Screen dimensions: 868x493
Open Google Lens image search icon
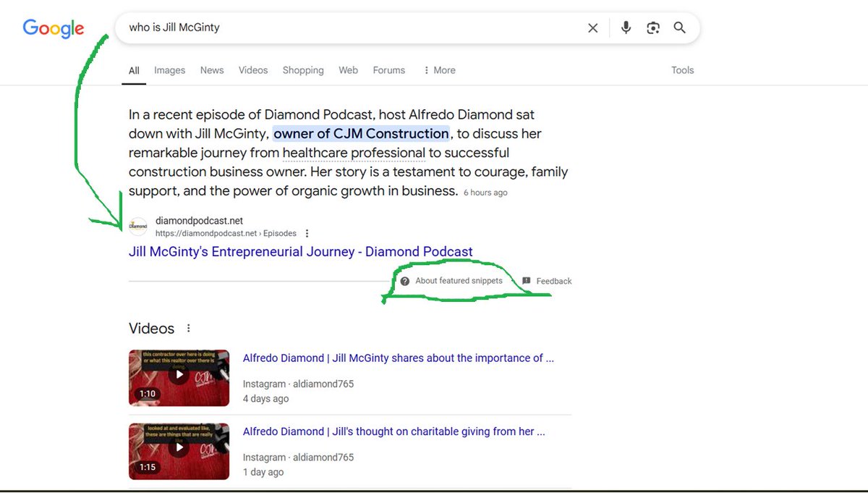coord(653,28)
